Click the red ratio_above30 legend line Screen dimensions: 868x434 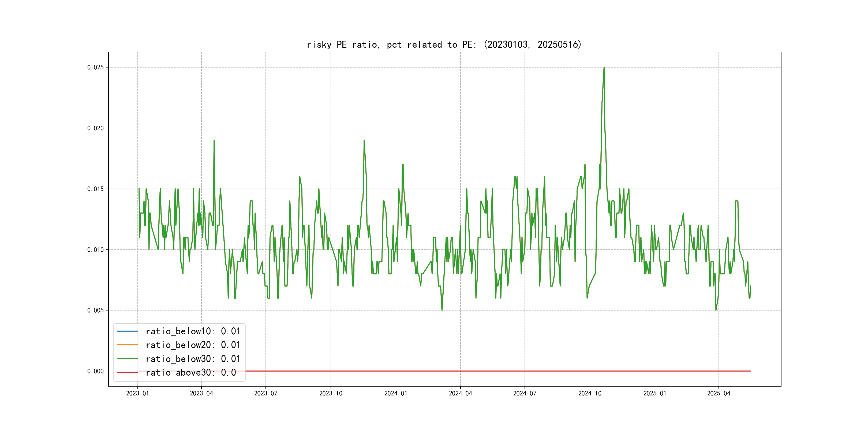coord(127,372)
